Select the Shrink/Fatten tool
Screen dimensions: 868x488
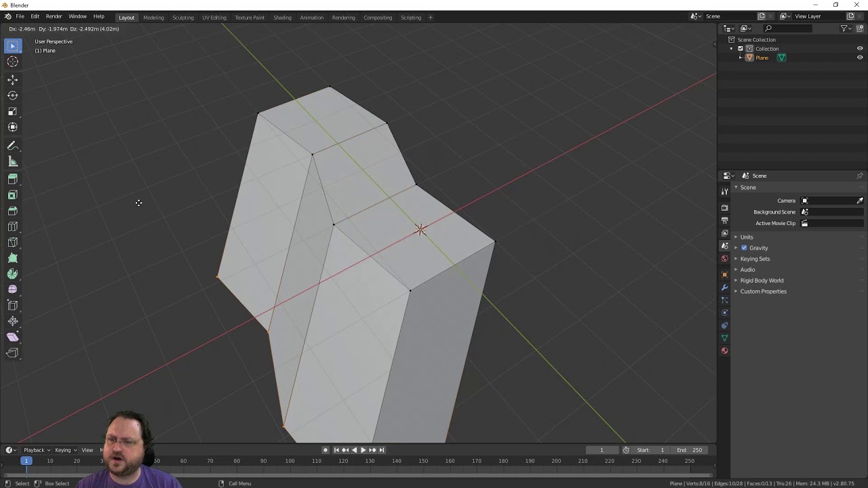click(x=12, y=321)
